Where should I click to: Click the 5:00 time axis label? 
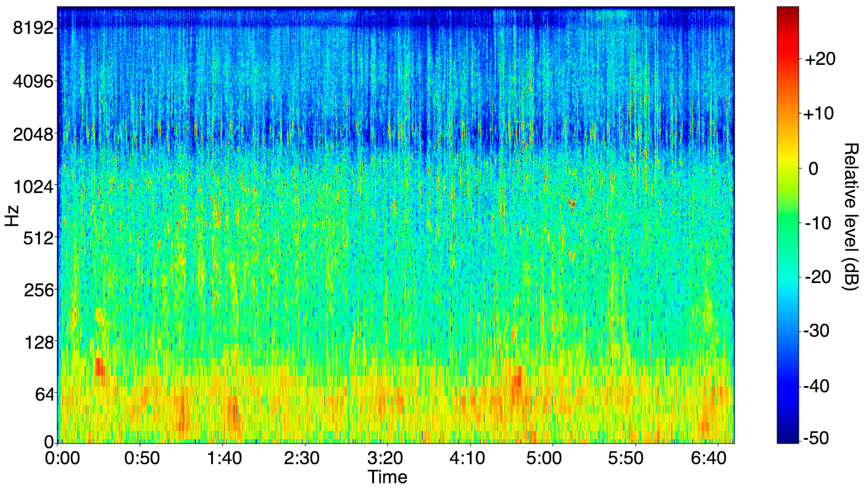[544, 458]
